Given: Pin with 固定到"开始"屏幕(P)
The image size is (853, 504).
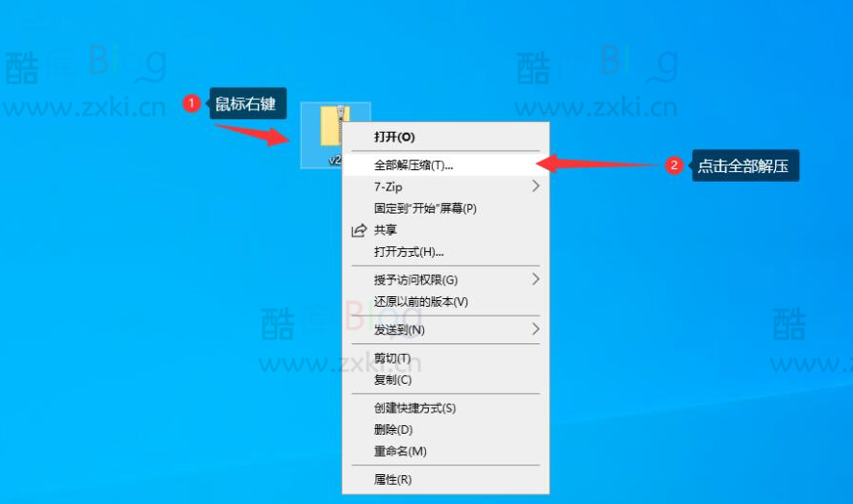Looking at the screenshot, I should (x=445, y=209).
